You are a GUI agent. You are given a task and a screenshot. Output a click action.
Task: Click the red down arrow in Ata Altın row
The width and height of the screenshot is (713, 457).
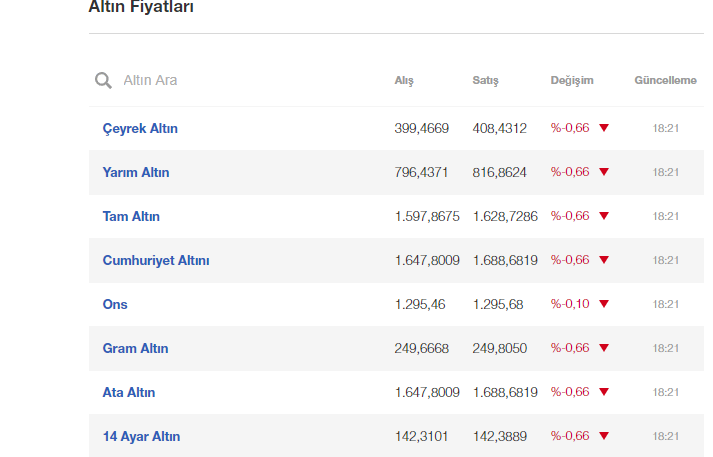coord(604,392)
